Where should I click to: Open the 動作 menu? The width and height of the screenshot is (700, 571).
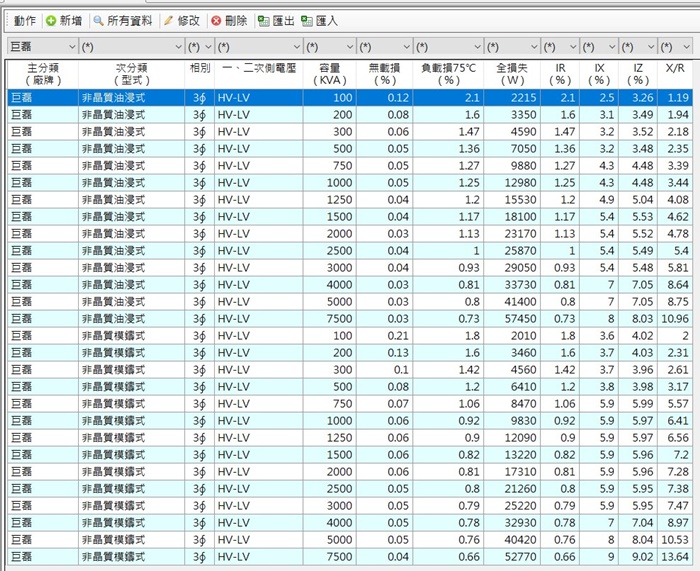click(x=25, y=21)
